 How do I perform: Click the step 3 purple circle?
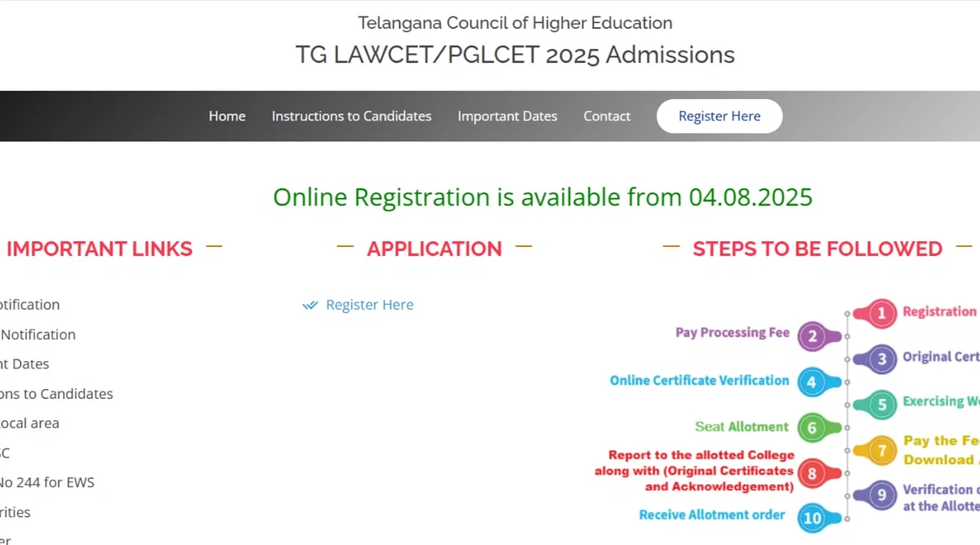tap(881, 359)
